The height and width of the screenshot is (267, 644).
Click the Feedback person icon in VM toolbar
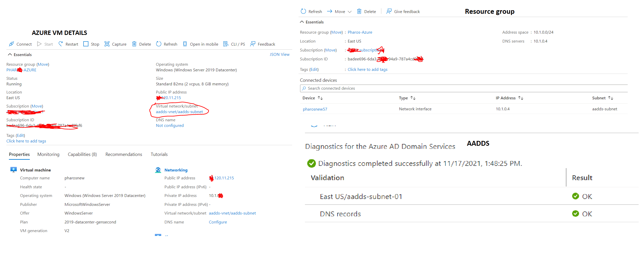point(253,44)
